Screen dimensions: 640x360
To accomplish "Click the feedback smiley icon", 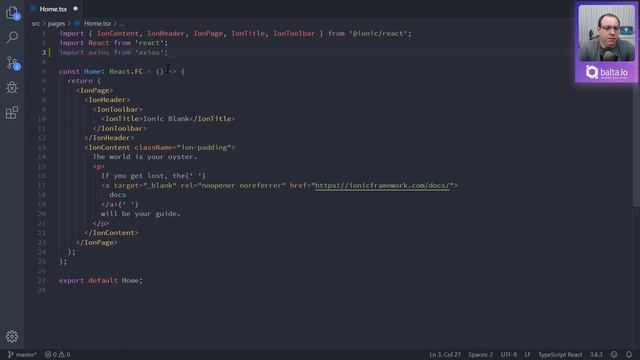I will [614, 354].
